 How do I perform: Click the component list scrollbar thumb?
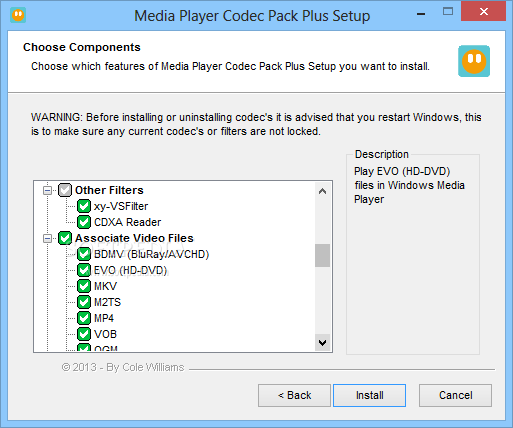pyautogui.click(x=322, y=255)
